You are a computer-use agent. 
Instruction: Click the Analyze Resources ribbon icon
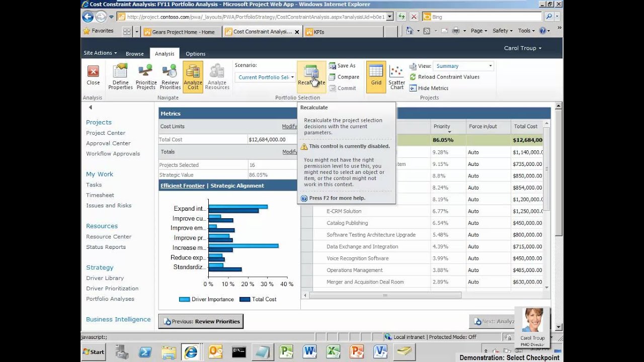pyautogui.click(x=217, y=77)
